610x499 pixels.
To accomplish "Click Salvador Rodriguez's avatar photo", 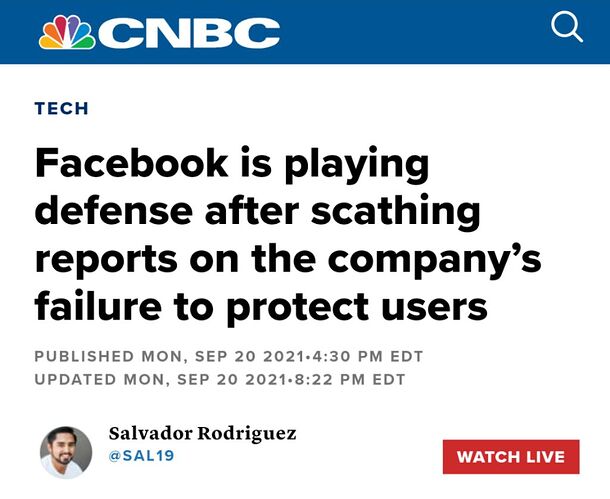I will (x=66, y=452).
